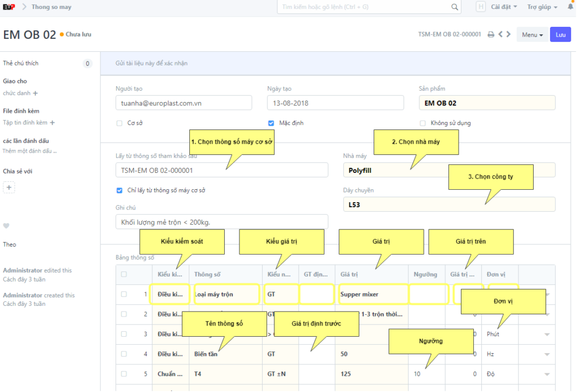Expand the Cài đặt dropdown

(503, 7)
